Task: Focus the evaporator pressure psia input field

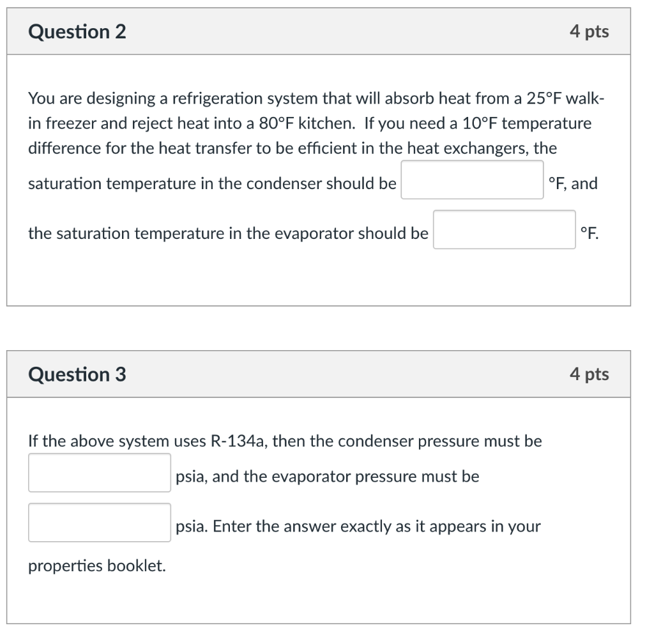Action: pos(99,523)
